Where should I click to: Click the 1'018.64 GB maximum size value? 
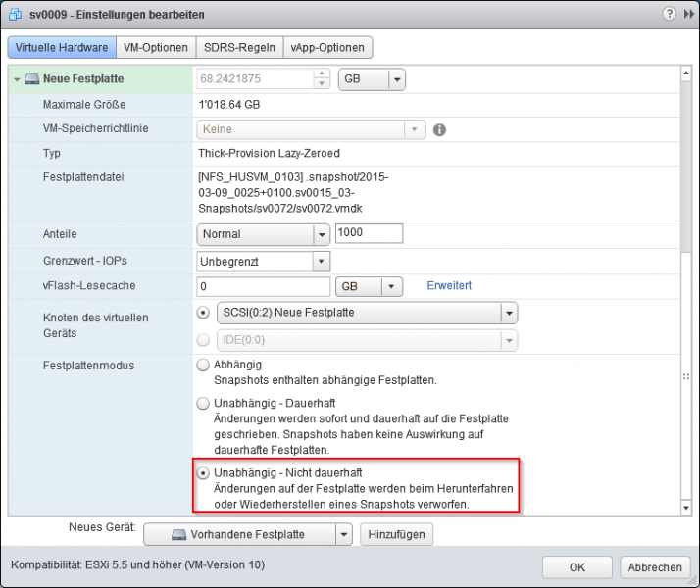pos(229,105)
